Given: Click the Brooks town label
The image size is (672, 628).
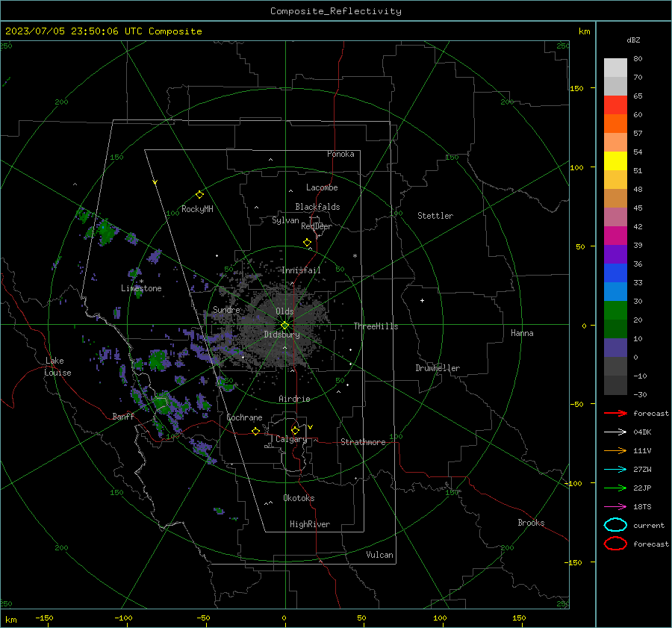Looking at the screenshot, I should coord(531,523).
